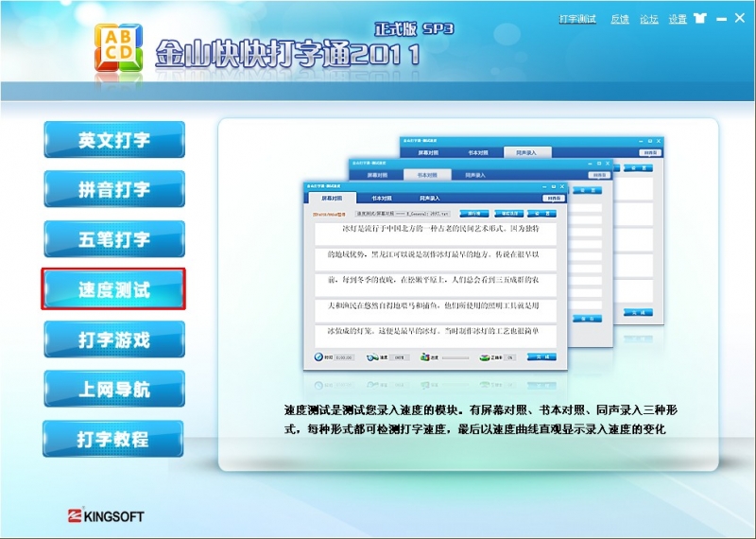Open the 英文打字 module

pos(114,140)
